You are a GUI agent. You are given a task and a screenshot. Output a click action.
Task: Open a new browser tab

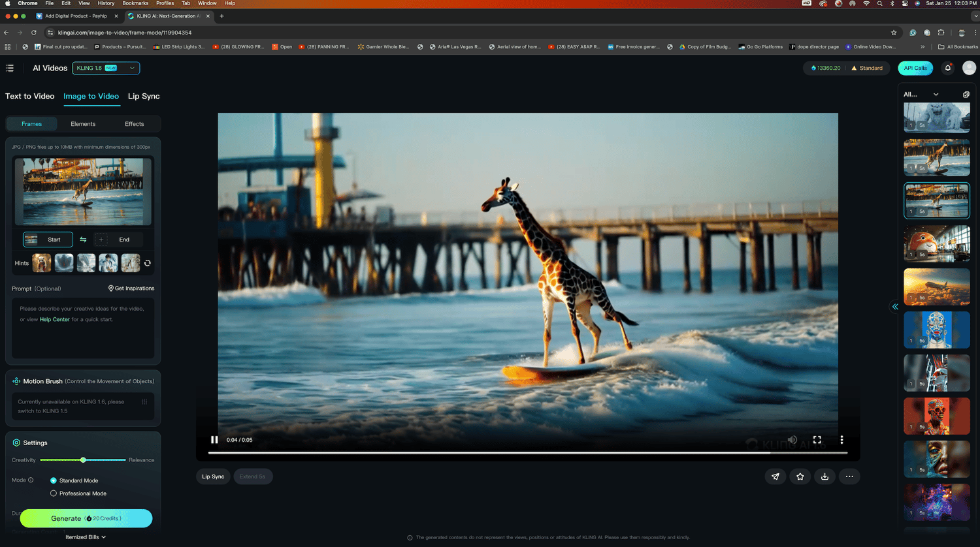[x=221, y=16]
